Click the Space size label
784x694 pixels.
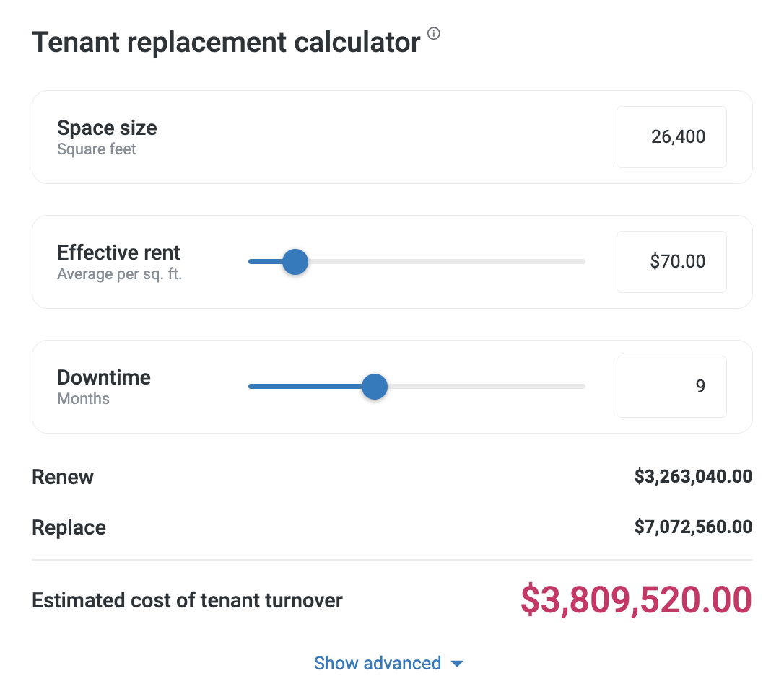[107, 128]
